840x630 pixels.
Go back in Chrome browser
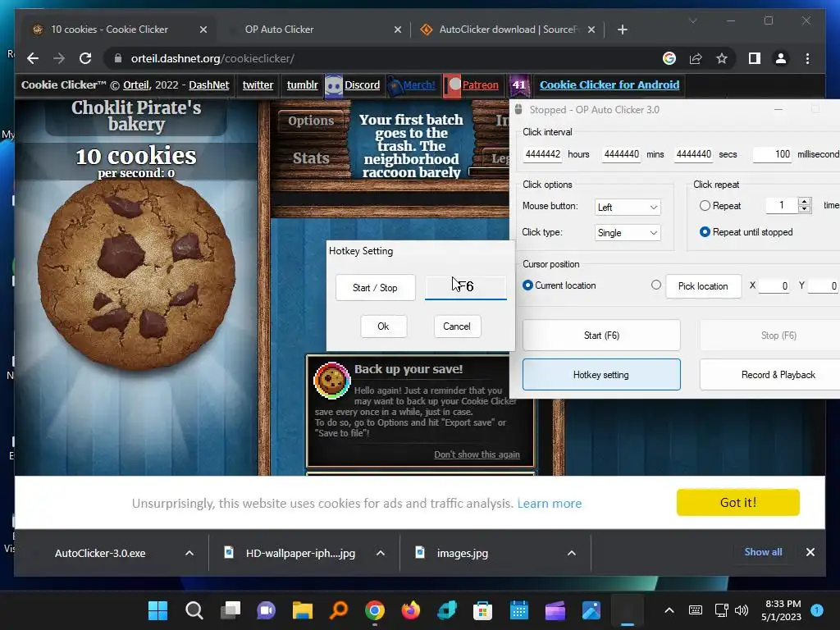pyautogui.click(x=33, y=58)
